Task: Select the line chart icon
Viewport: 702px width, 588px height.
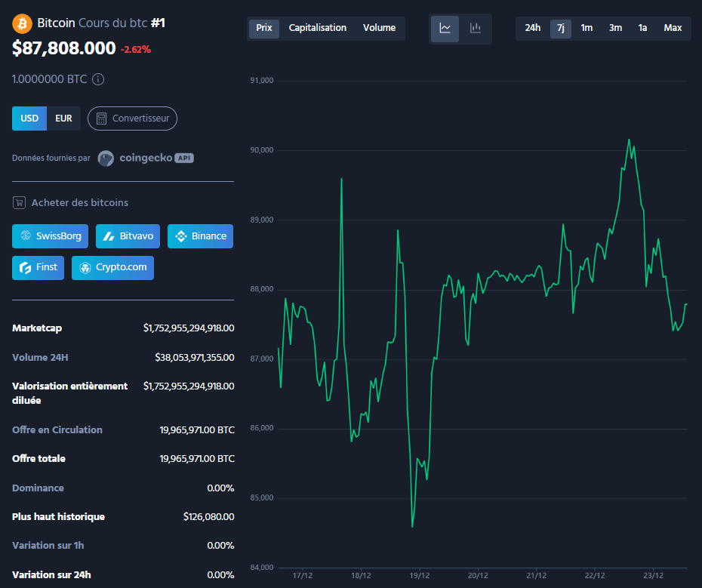Action: point(445,28)
